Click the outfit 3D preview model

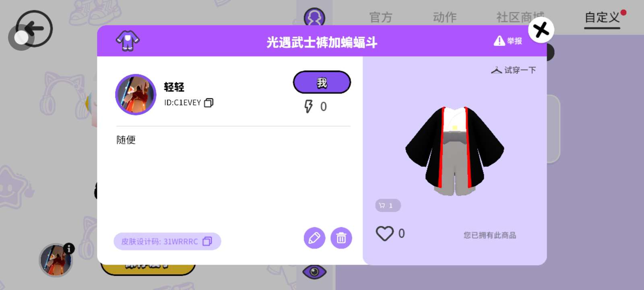coord(455,151)
